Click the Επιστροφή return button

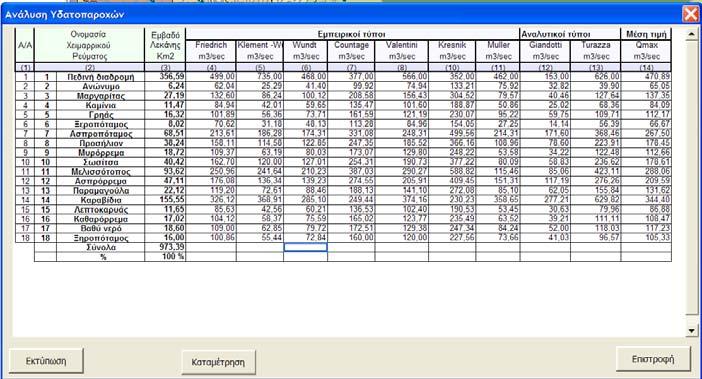coord(653,359)
